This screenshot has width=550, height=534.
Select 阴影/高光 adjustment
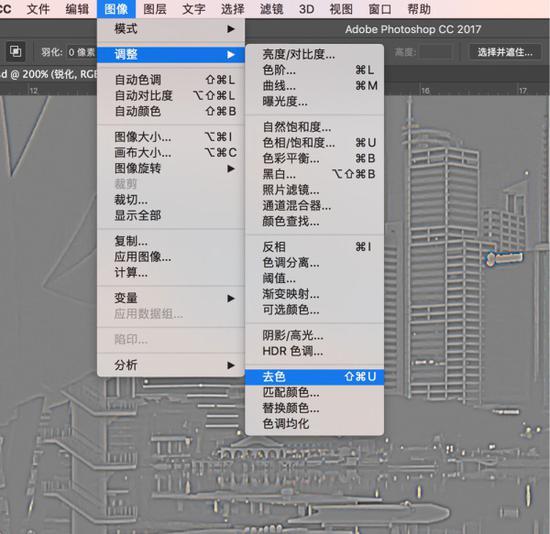(x=314, y=335)
